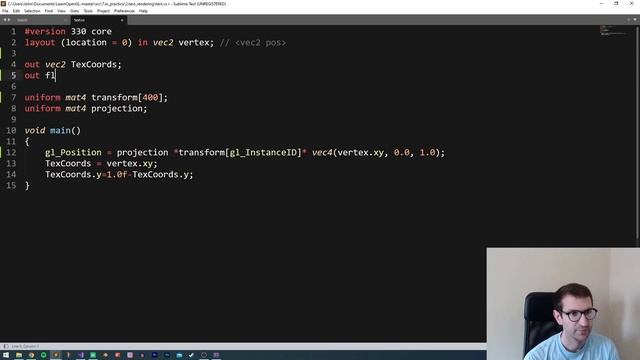Open the Selection menu
Screen dimensions: 640x360
point(32,11)
